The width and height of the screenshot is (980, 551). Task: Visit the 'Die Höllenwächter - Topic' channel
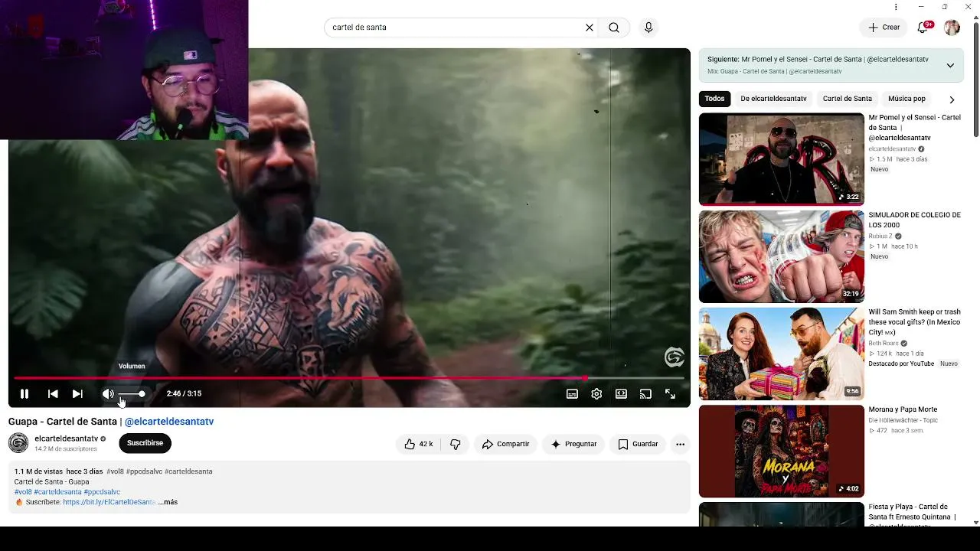903,420
